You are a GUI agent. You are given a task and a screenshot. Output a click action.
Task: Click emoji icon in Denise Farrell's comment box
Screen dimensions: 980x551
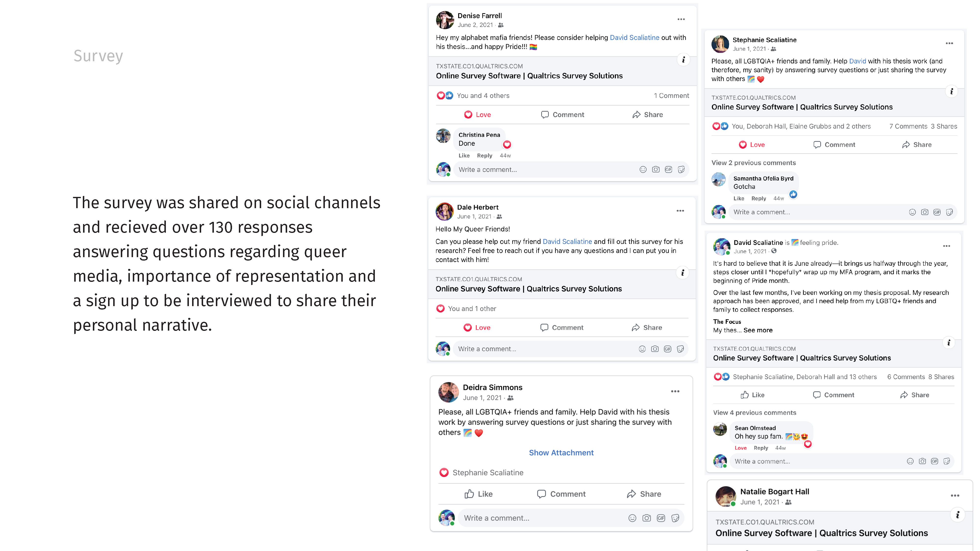tap(643, 170)
